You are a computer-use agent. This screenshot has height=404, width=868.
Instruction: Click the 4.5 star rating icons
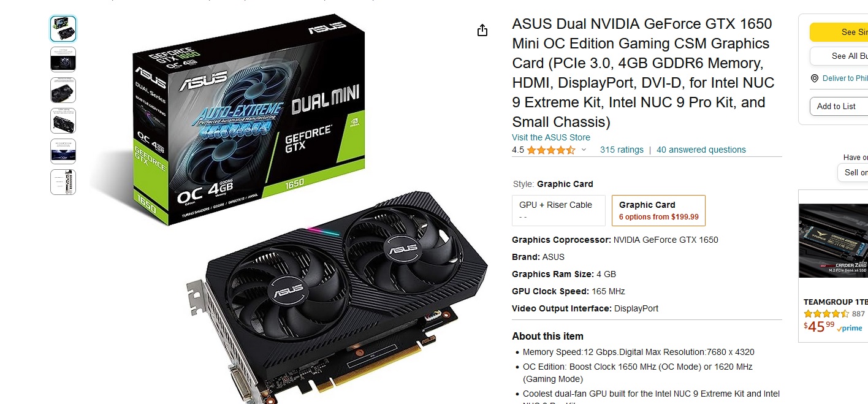(551, 150)
